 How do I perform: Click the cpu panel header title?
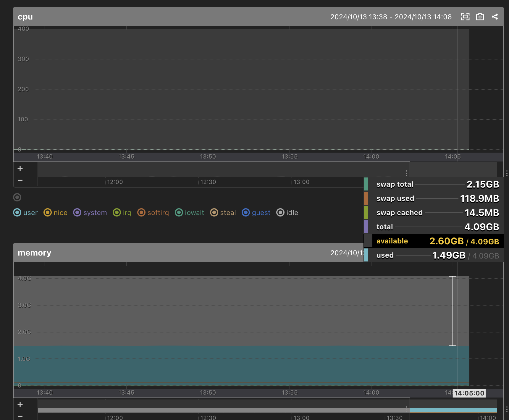point(25,17)
